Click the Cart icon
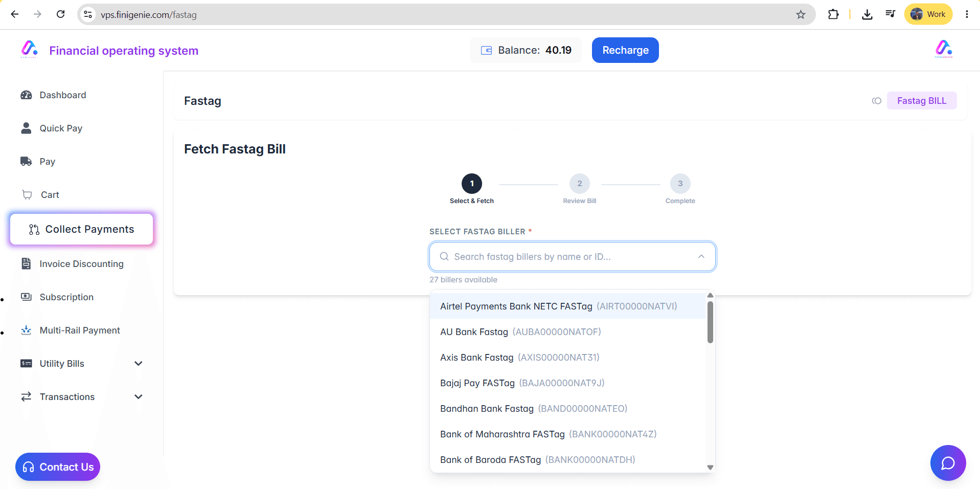The height and width of the screenshot is (489, 980). point(27,195)
